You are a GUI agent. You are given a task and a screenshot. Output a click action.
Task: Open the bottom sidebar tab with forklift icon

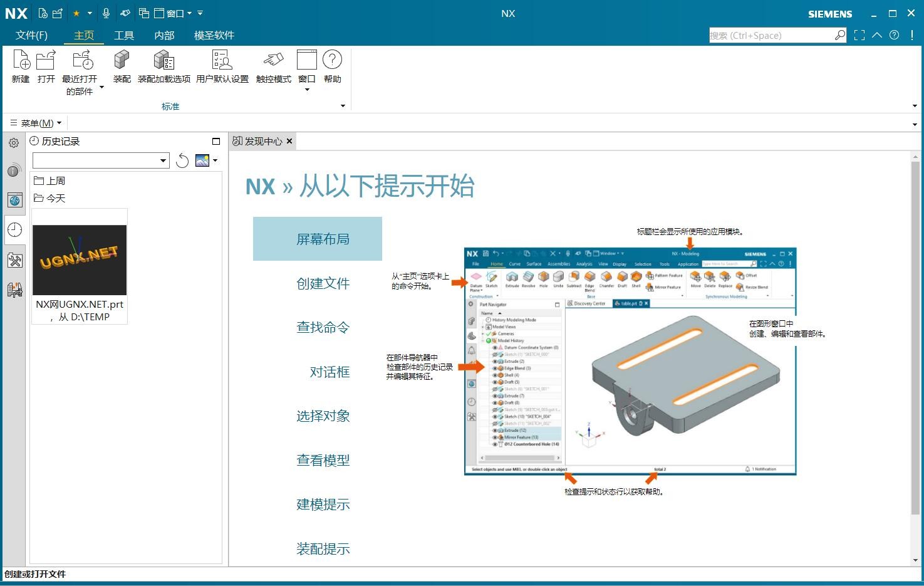(14, 290)
